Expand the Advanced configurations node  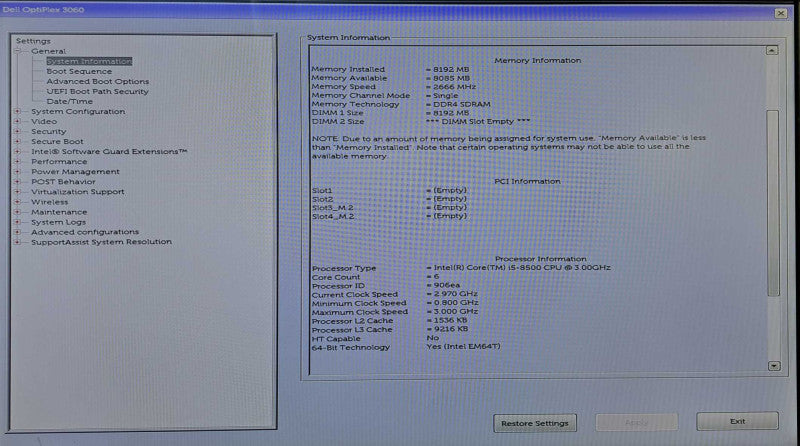click(18, 232)
